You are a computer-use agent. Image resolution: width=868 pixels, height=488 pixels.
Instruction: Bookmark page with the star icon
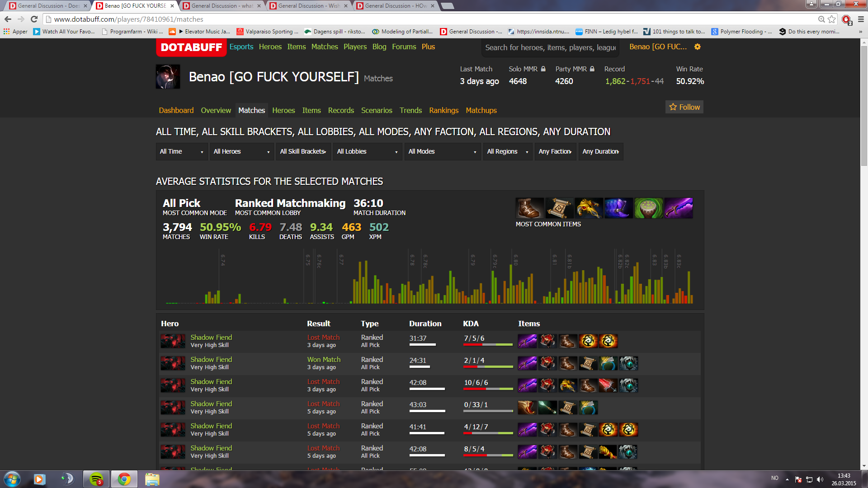click(x=832, y=19)
